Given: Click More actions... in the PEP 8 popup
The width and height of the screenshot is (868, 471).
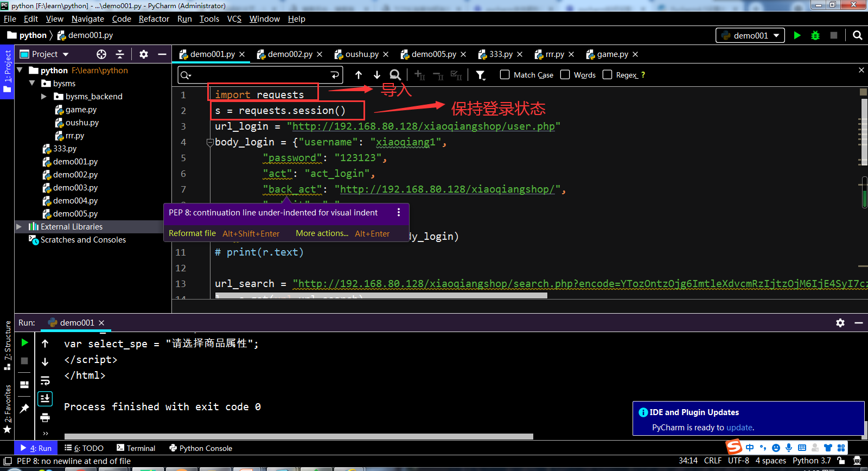Looking at the screenshot, I should [x=322, y=233].
